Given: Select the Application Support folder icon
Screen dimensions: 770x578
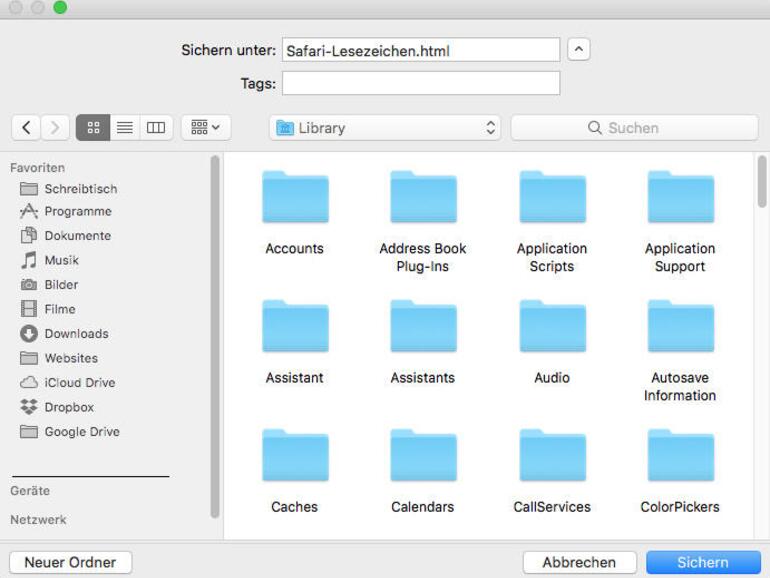Looking at the screenshot, I should click(681, 197).
